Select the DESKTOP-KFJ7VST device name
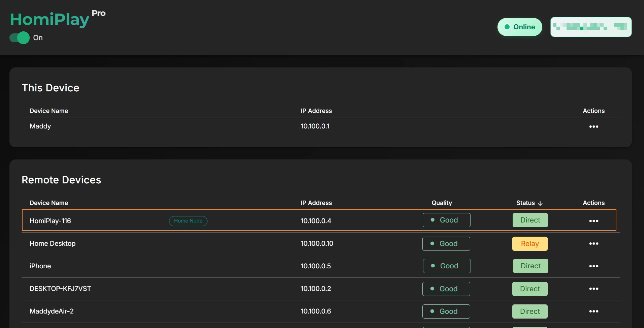This screenshot has height=328, width=644. (x=60, y=289)
